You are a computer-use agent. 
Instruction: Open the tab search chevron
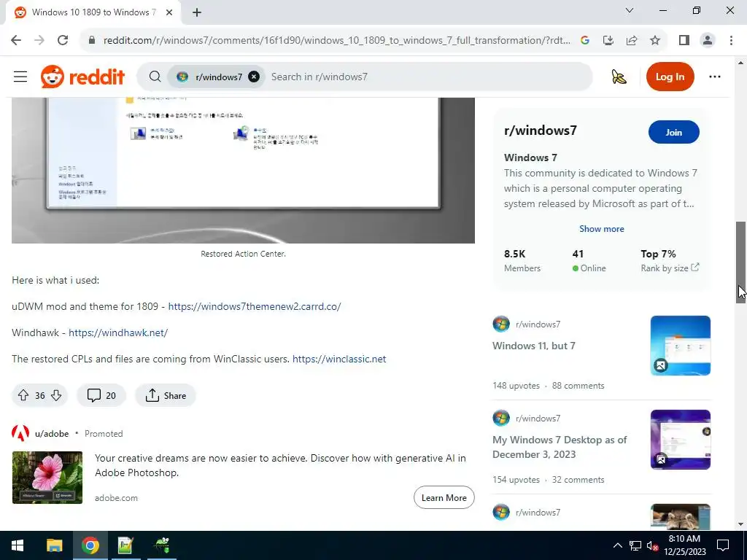coord(630,10)
